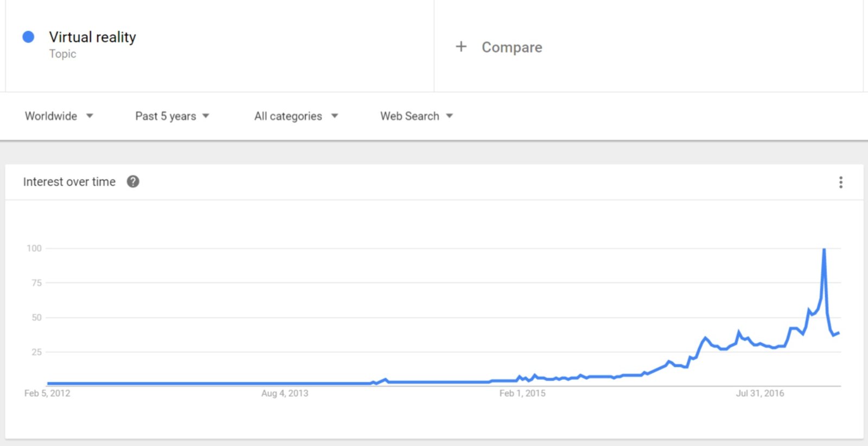
Task: Click the Topic label under Virtual reality
Action: tap(62, 54)
